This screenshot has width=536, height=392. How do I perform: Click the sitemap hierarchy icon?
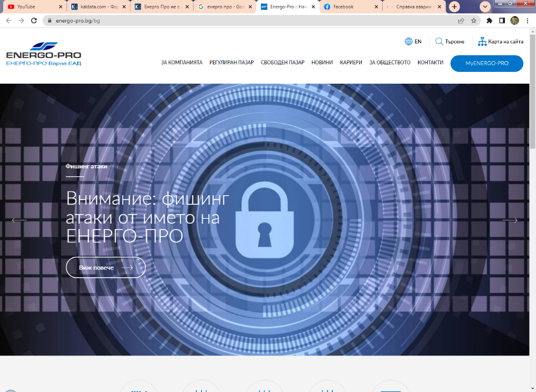coord(482,41)
